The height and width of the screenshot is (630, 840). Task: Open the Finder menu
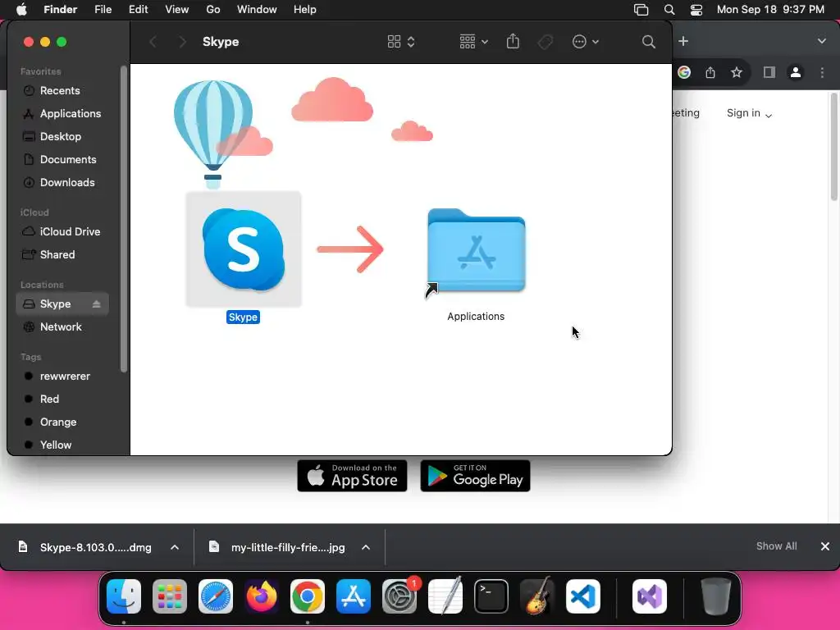click(60, 10)
